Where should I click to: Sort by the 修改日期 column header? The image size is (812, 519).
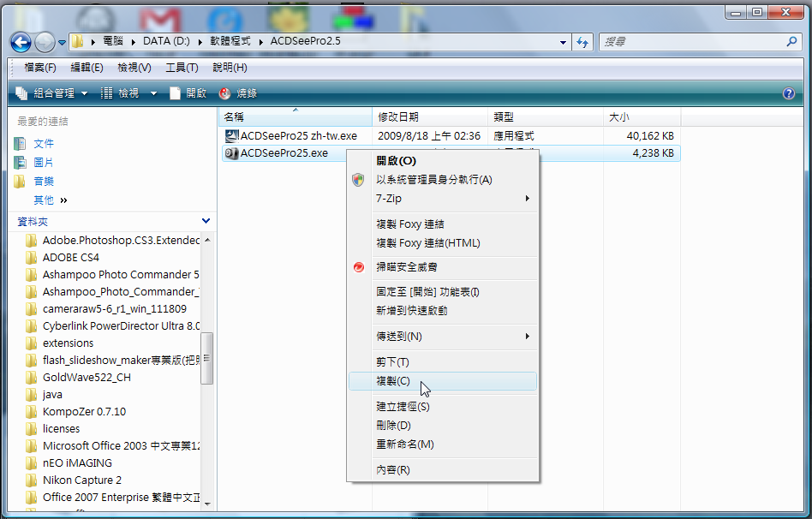click(430, 117)
